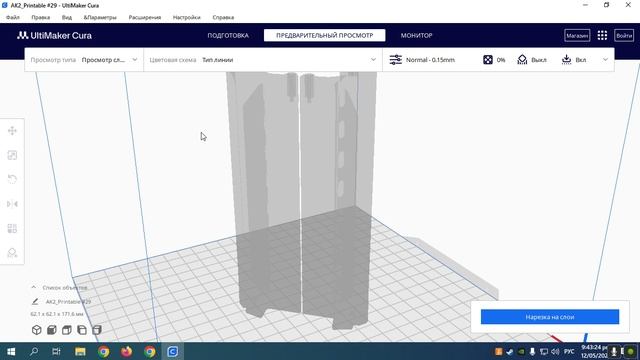Switch to the top view cube icon
Screen dimensions: 640x360
tap(67, 330)
